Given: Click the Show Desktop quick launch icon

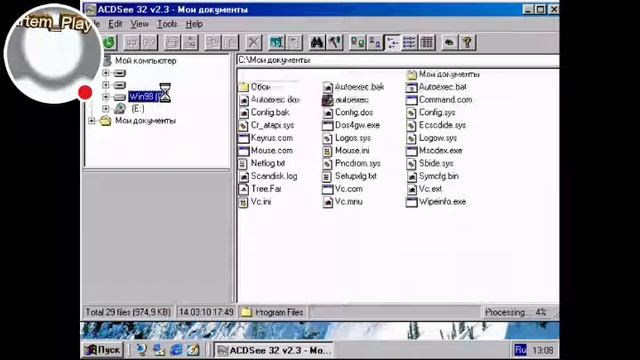Looking at the screenshot, I should [193, 350].
